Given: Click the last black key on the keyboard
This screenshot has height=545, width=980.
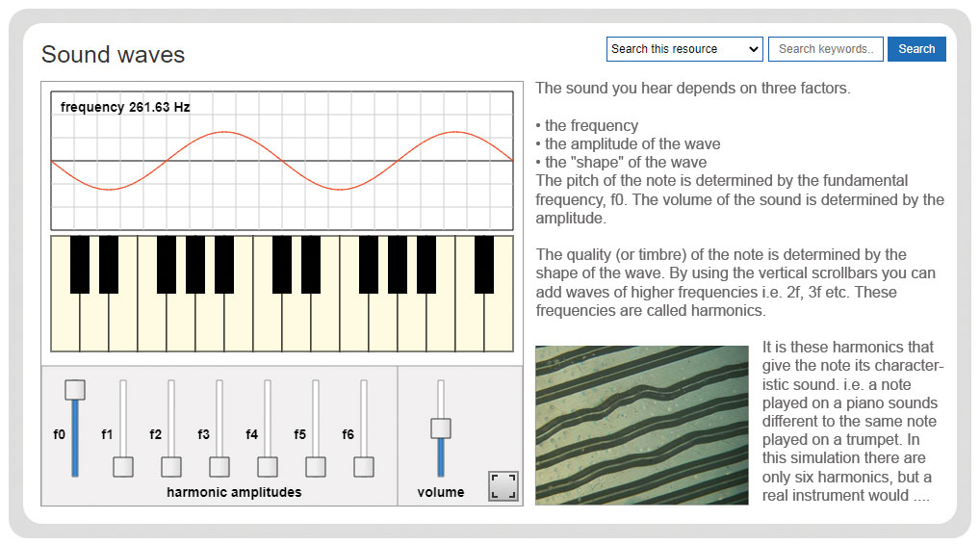Looking at the screenshot, I should pyautogui.click(x=484, y=265).
